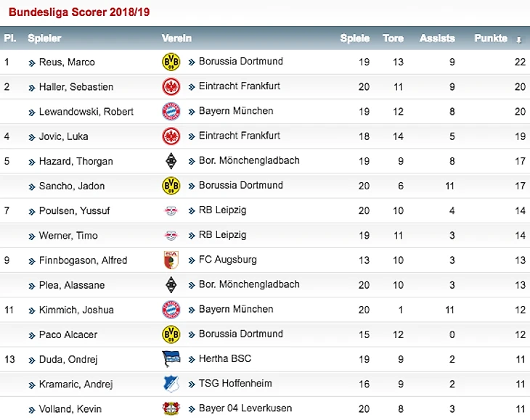Click the Spieler column header
This screenshot has height=420, width=530.
pyautogui.click(x=44, y=38)
